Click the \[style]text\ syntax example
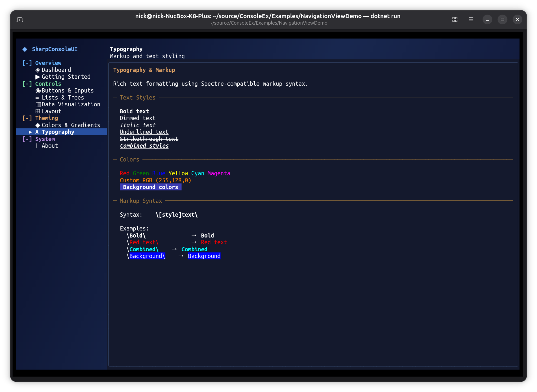537x392 pixels. (x=176, y=215)
